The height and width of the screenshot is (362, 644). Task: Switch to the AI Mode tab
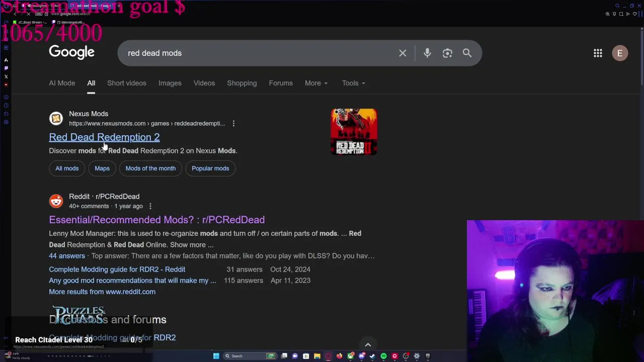point(62,83)
